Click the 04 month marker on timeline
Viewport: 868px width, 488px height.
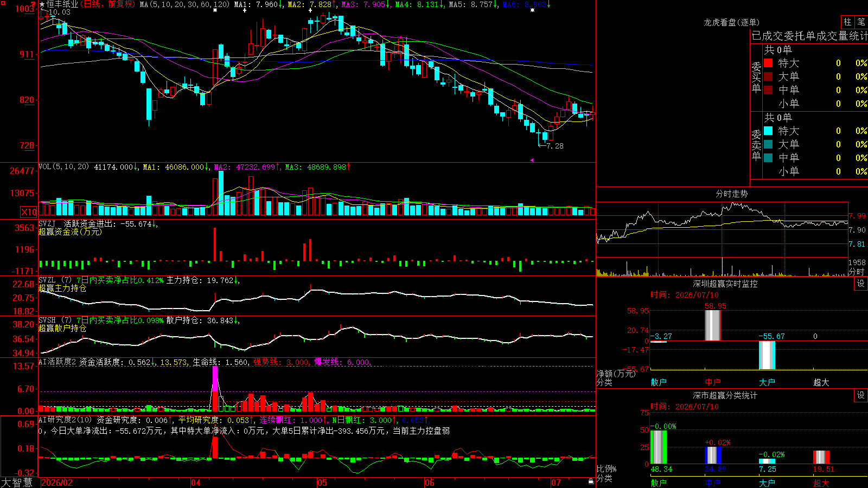click(196, 483)
